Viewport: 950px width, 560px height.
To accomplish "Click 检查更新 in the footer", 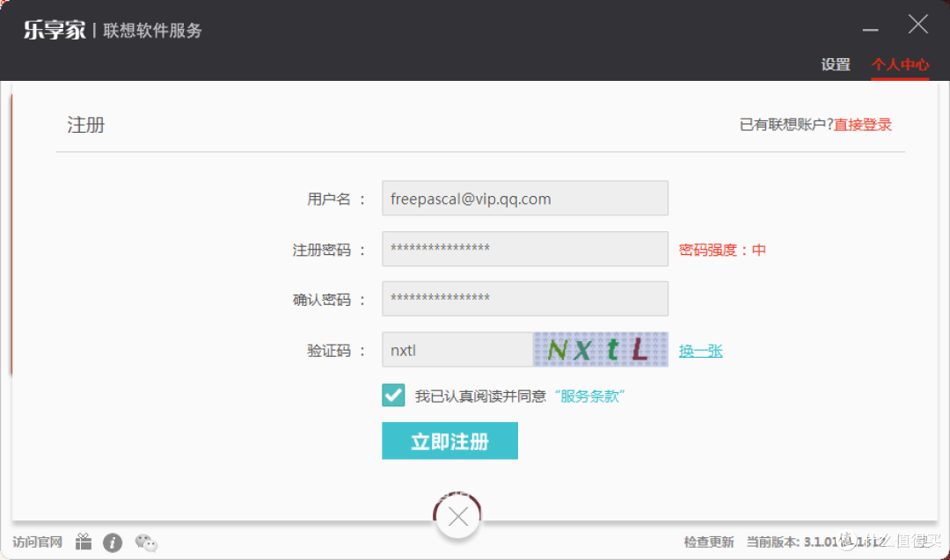I will [x=708, y=542].
